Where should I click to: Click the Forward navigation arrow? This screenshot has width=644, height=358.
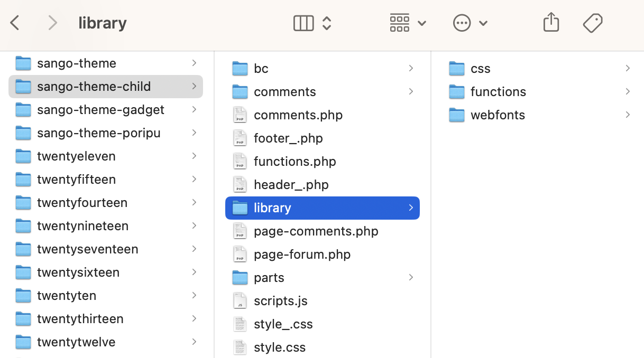pos(52,23)
